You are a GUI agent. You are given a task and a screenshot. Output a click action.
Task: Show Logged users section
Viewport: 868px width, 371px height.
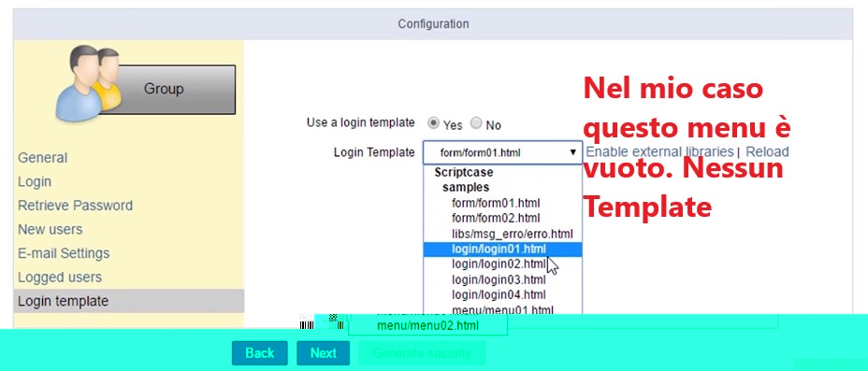pos(60,277)
